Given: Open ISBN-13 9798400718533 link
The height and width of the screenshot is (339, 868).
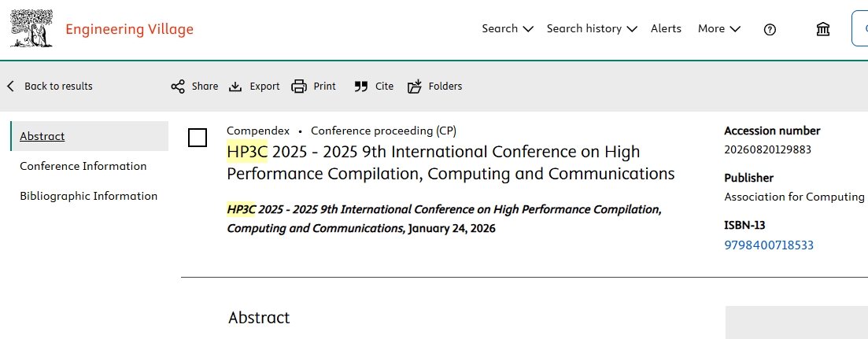Looking at the screenshot, I should coord(768,245).
